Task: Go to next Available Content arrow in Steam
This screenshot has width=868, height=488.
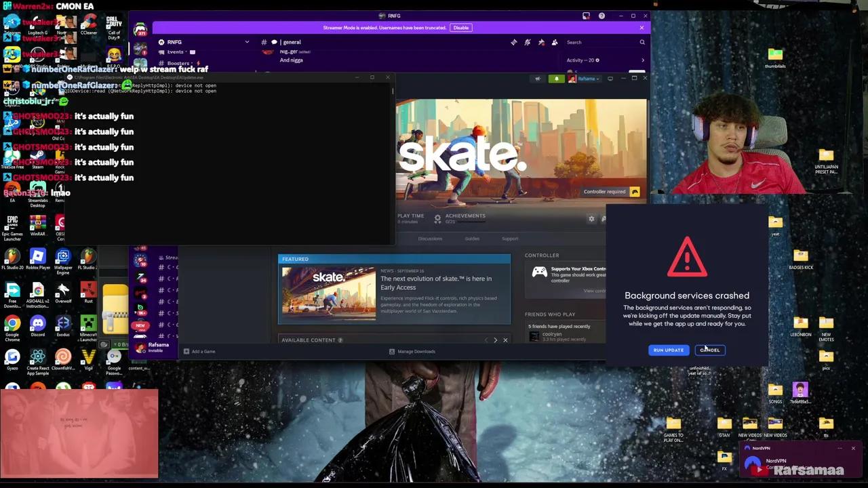Action: click(495, 340)
